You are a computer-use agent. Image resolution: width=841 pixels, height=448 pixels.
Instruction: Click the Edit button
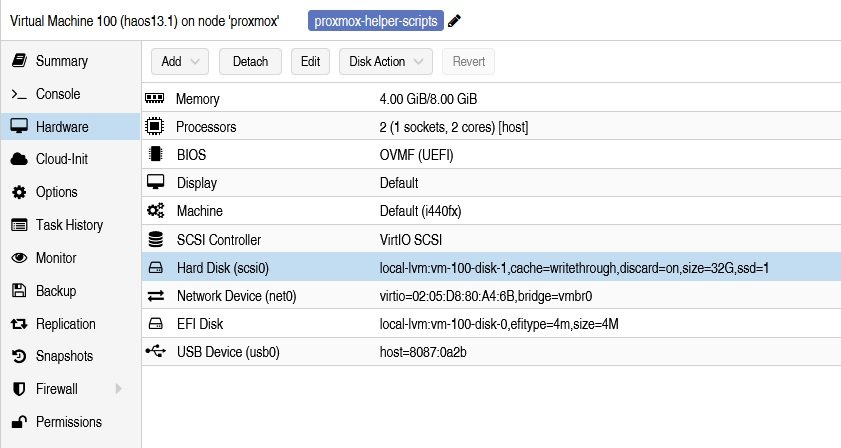(310, 62)
